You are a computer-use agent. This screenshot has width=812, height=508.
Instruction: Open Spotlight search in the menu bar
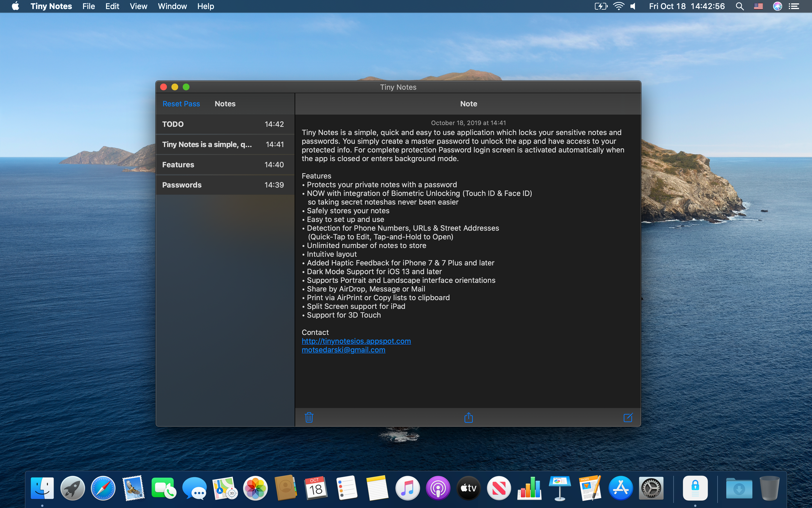pyautogui.click(x=740, y=6)
